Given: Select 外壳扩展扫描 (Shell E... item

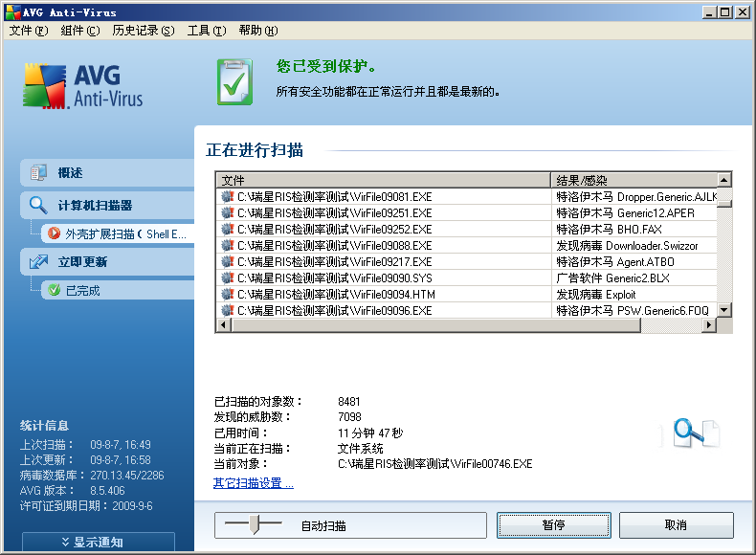Looking at the screenshot, I should (118, 233).
